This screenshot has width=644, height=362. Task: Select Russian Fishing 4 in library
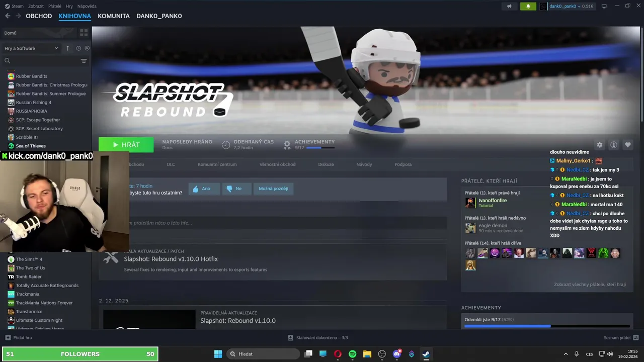click(x=33, y=103)
